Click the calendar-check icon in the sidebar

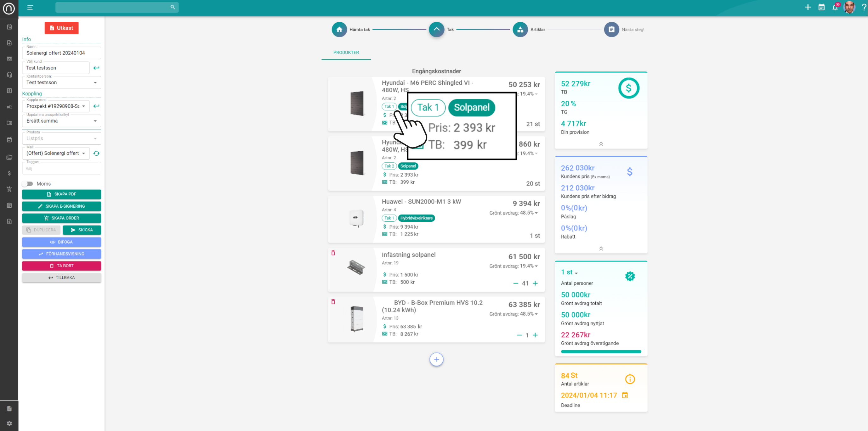(x=9, y=140)
